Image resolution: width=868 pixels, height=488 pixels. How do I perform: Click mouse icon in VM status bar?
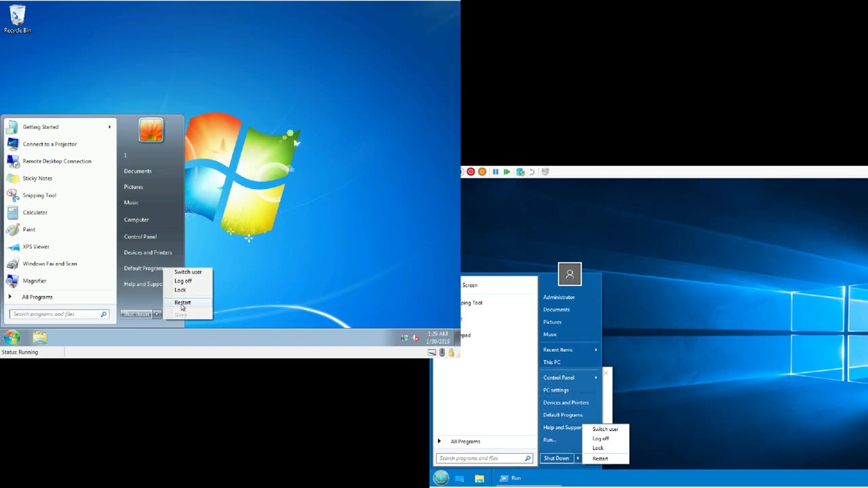[x=442, y=352]
